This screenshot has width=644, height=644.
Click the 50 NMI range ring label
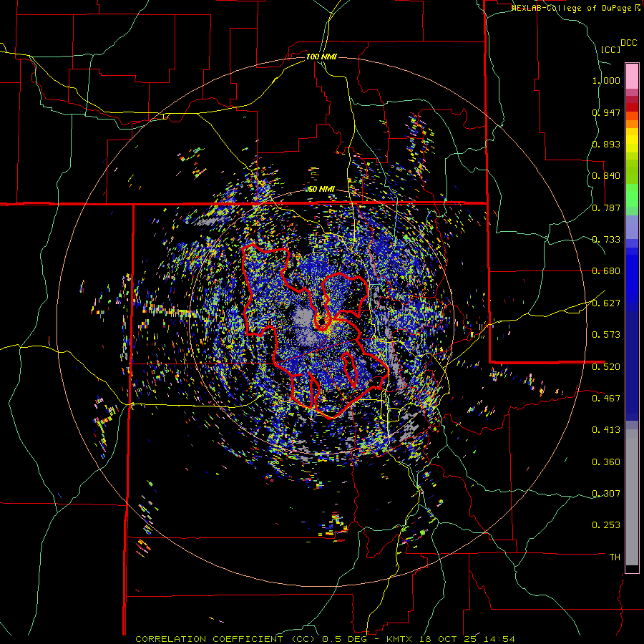pos(321,190)
